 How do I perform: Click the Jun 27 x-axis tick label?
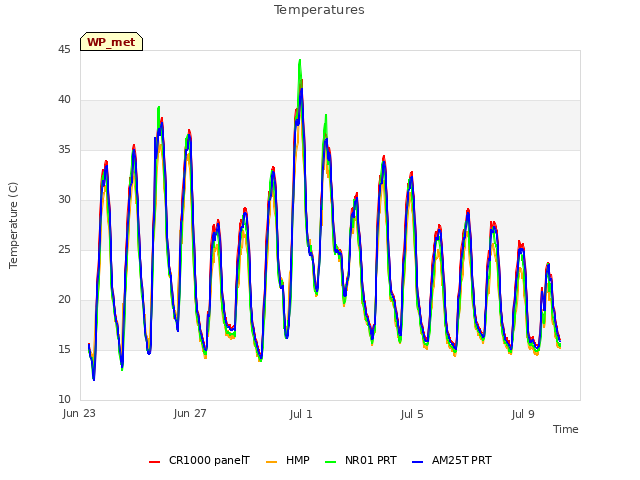tap(190, 414)
